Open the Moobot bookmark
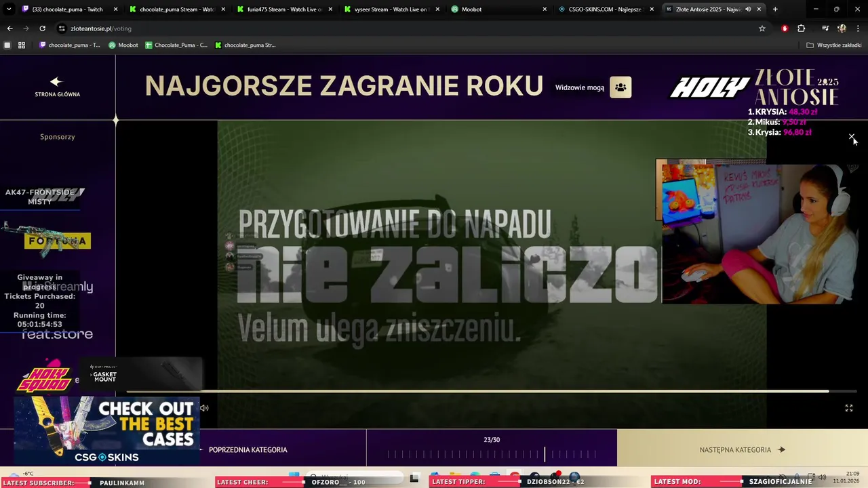This screenshot has height=488, width=868. pyautogui.click(x=123, y=45)
